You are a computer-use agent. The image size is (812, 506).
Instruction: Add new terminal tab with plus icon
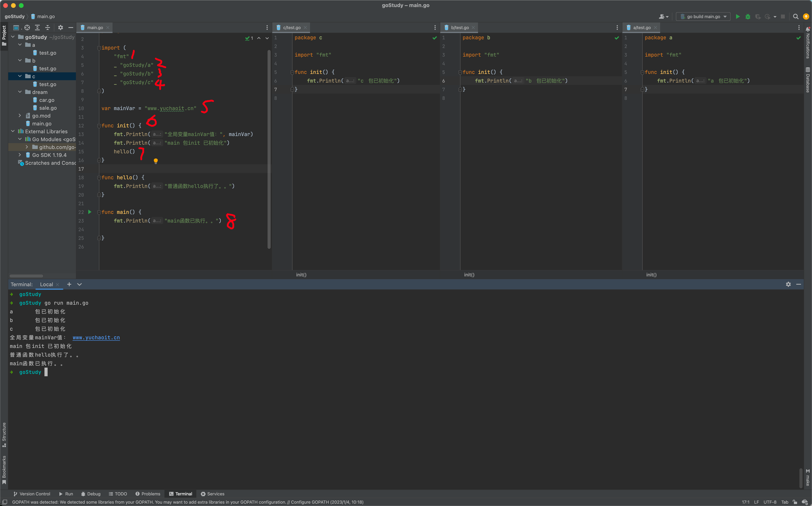click(x=69, y=284)
